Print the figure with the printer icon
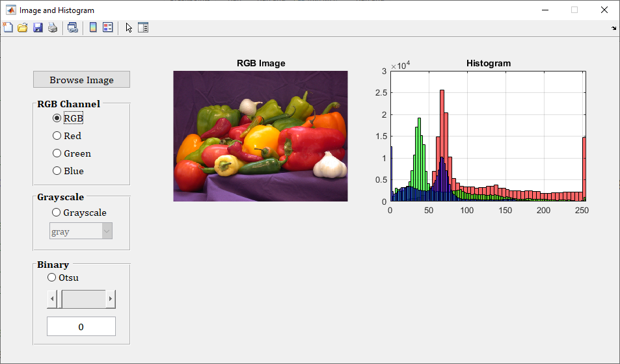Image resolution: width=620 pixels, height=364 pixels. tap(53, 27)
